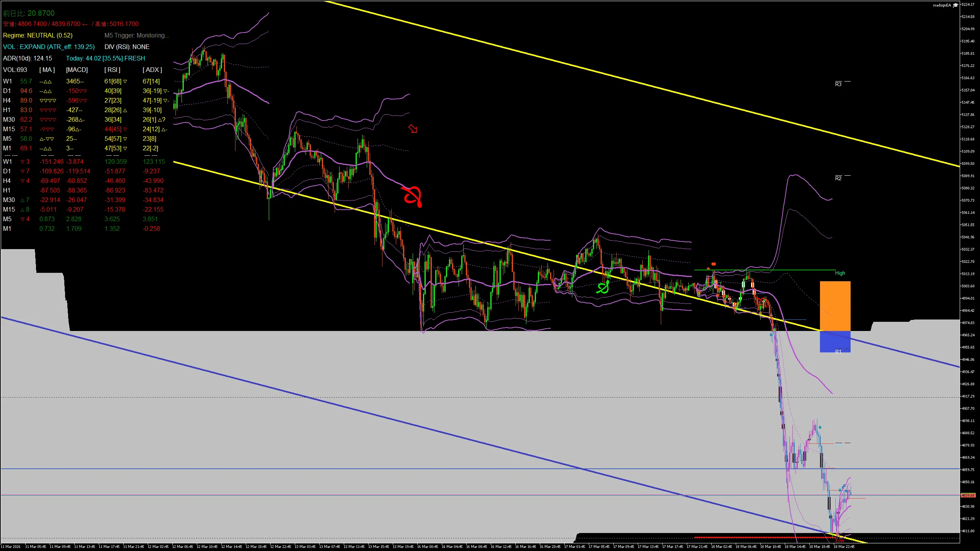
Task: Click the VOL: EXPAND (ATR_eff: 139.25) text
Action: pos(49,47)
